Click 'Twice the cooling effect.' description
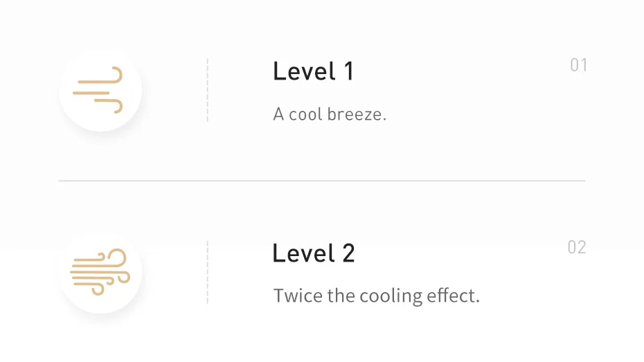 coord(376,296)
